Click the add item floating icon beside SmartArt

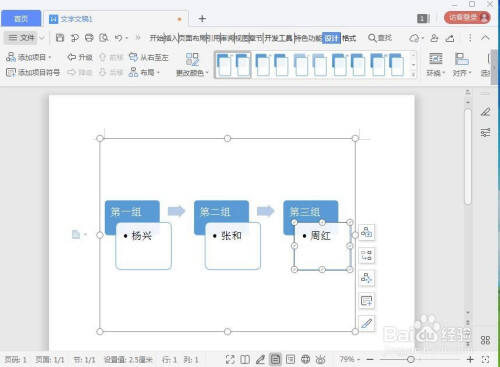(366, 232)
